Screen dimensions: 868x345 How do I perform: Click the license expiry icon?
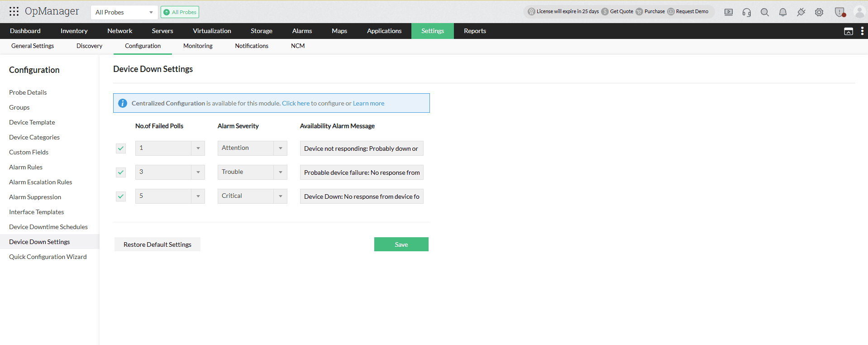[531, 12]
